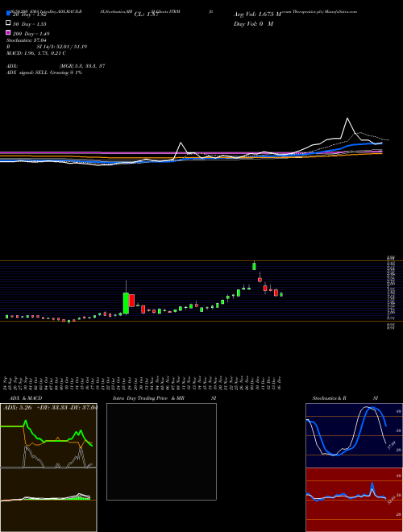Screen dimensions: 403x532
Task: Click the red RSI chart panel
Action: (x=354, y=500)
